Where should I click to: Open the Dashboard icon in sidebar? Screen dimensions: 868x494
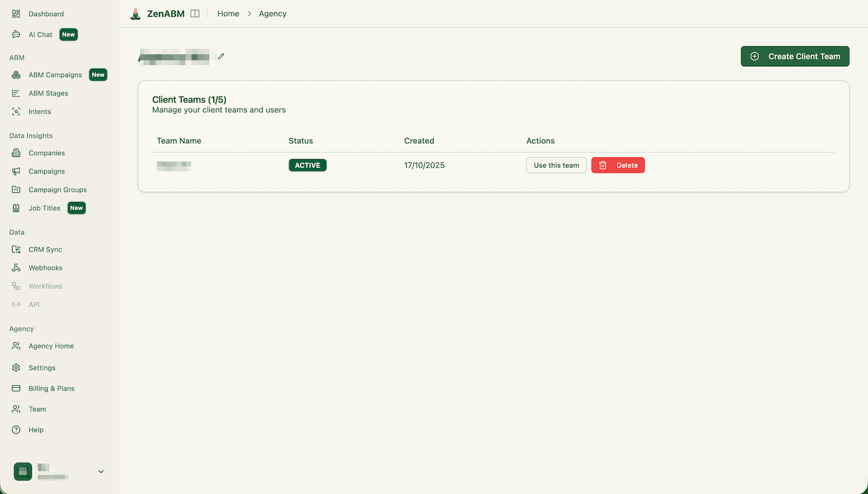16,14
